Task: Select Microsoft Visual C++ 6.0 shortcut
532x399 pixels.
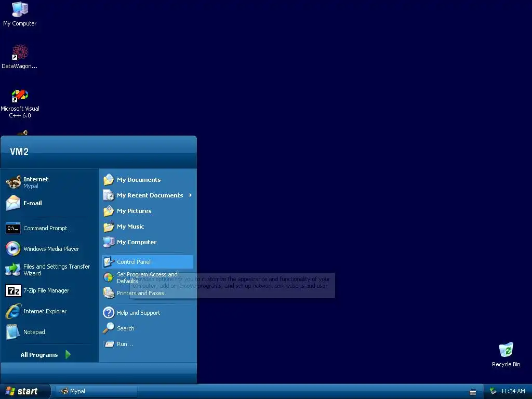Action: 20,103
